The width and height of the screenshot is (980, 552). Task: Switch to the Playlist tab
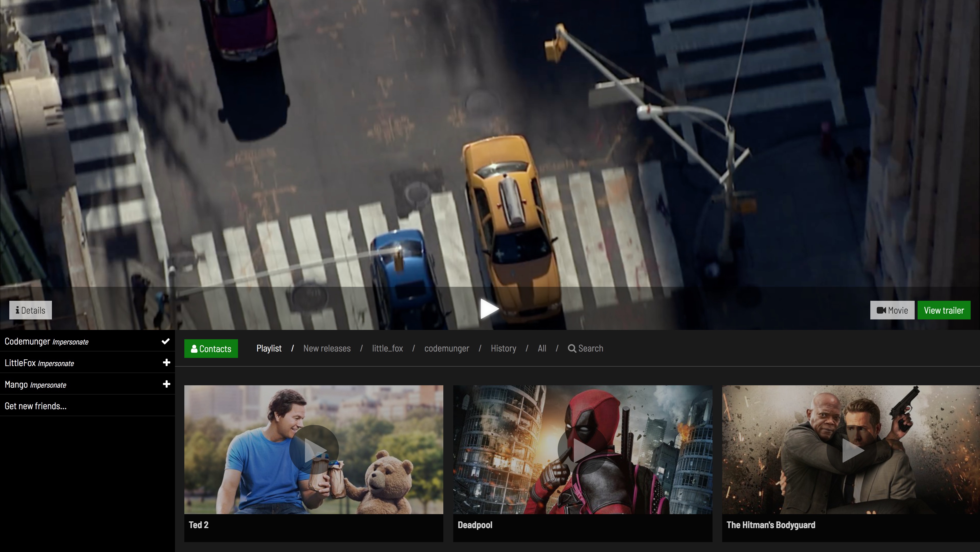[x=269, y=349]
